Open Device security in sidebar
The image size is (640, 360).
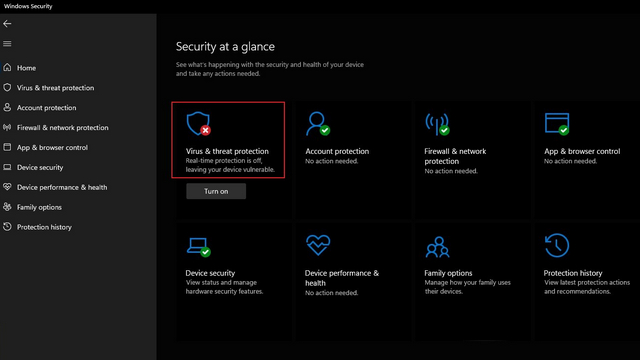[40, 167]
